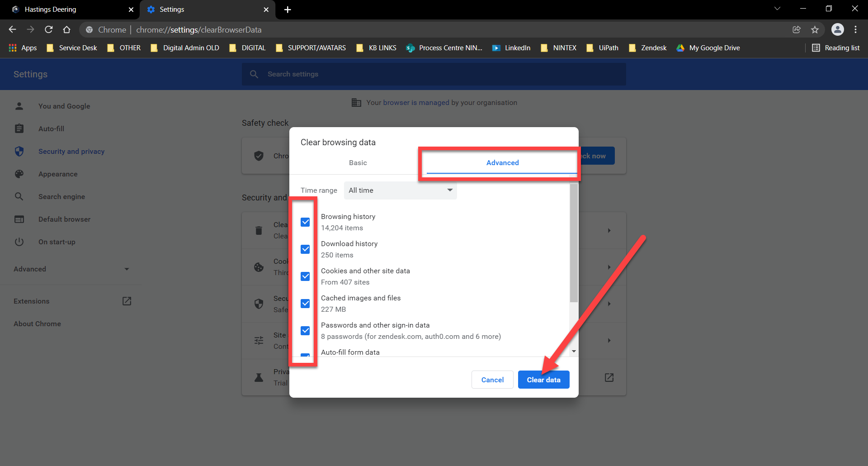
Task: Click the search magnifier in settings bar
Action: tap(254, 74)
